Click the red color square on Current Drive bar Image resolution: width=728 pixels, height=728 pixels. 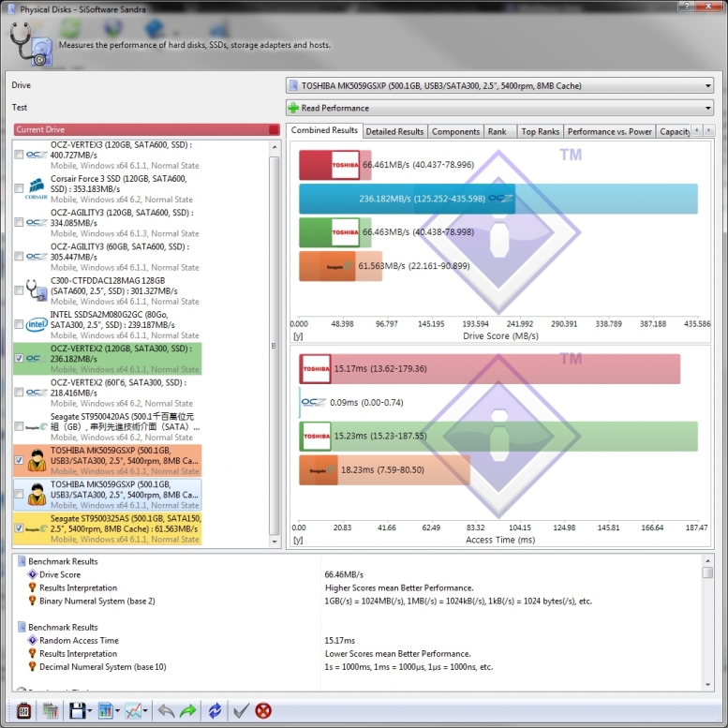274,129
